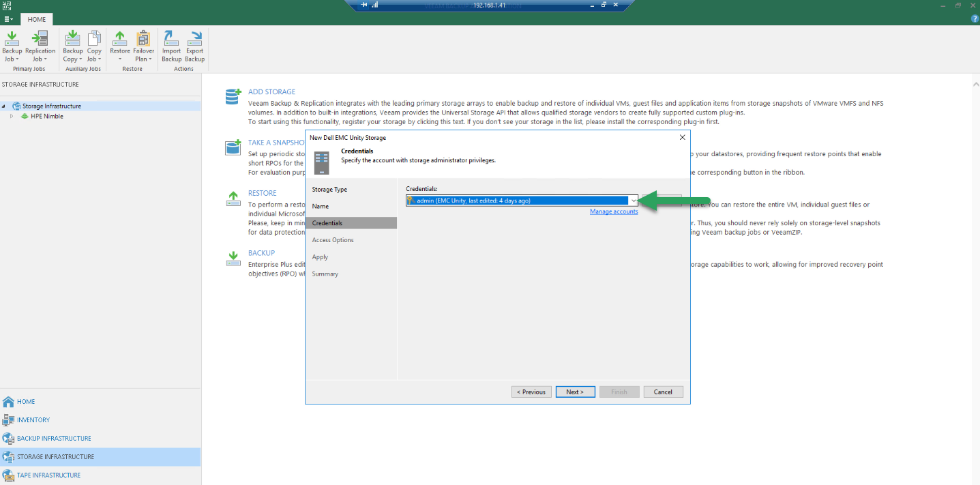Image resolution: width=980 pixels, height=485 pixels.
Task: Click the ADD STORAGE heading link
Action: coord(272,91)
